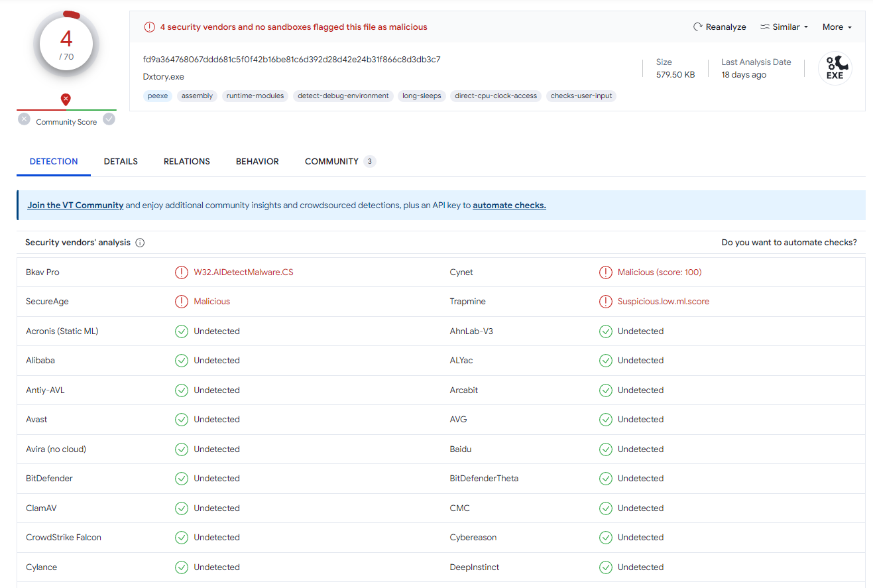Click the 'Suspicious.low.ml.score' result

tap(664, 302)
